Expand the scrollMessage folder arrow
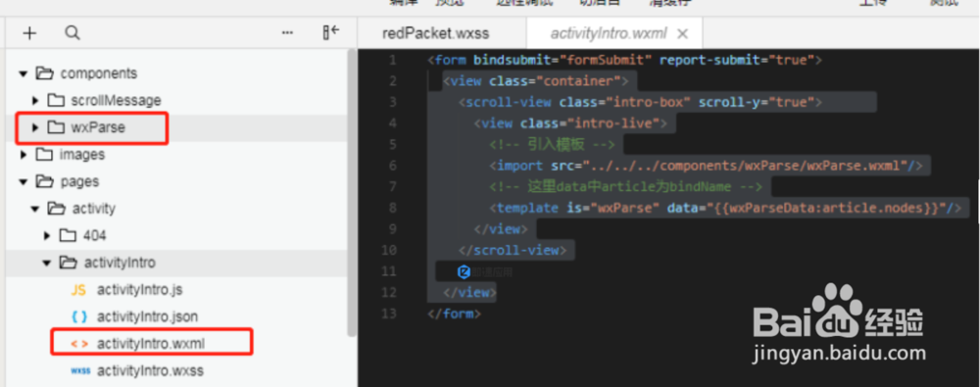Image resolution: width=980 pixels, height=387 pixels. [x=35, y=101]
